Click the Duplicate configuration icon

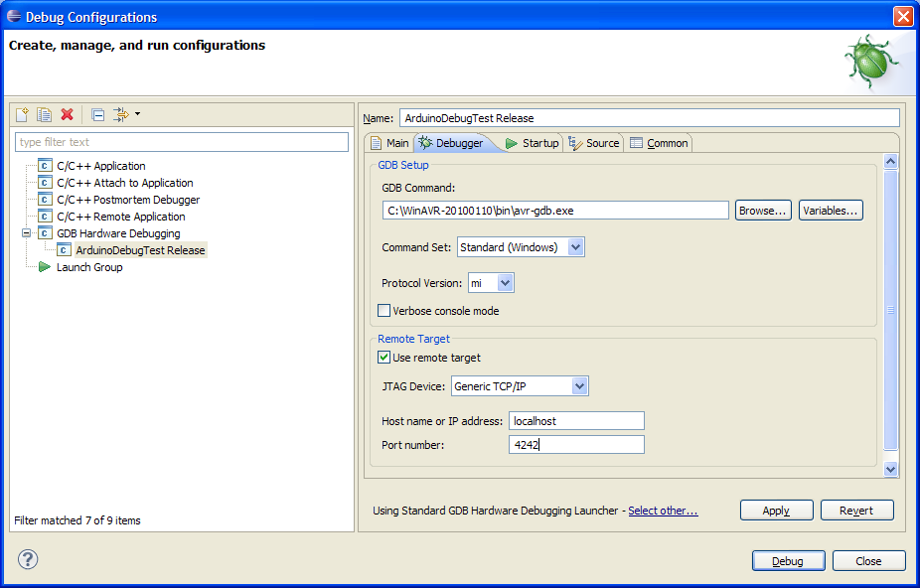[45, 114]
